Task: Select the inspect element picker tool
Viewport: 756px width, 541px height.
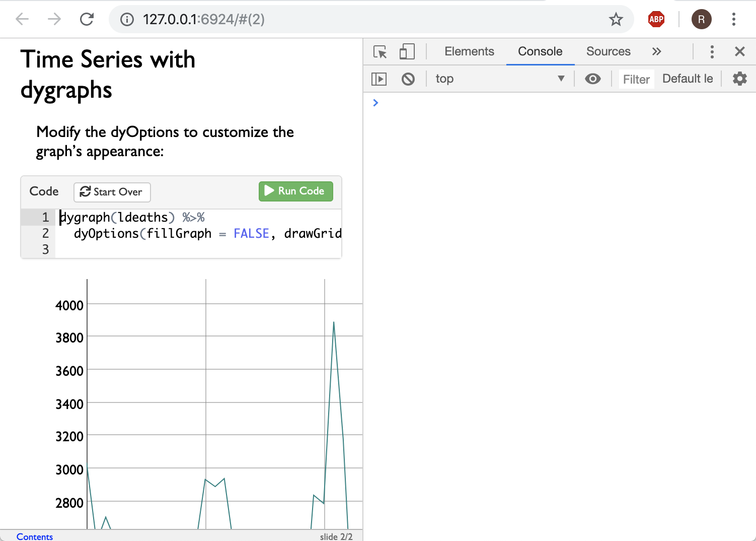Action: (x=381, y=51)
